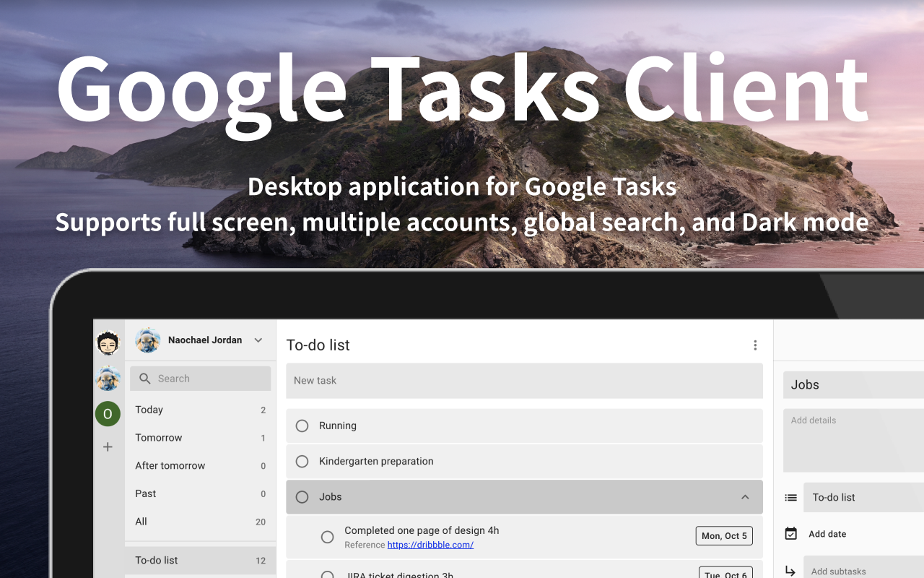Mark Kindergarten preparation as complete
The width and height of the screenshot is (924, 578).
[x=302, y=462]
